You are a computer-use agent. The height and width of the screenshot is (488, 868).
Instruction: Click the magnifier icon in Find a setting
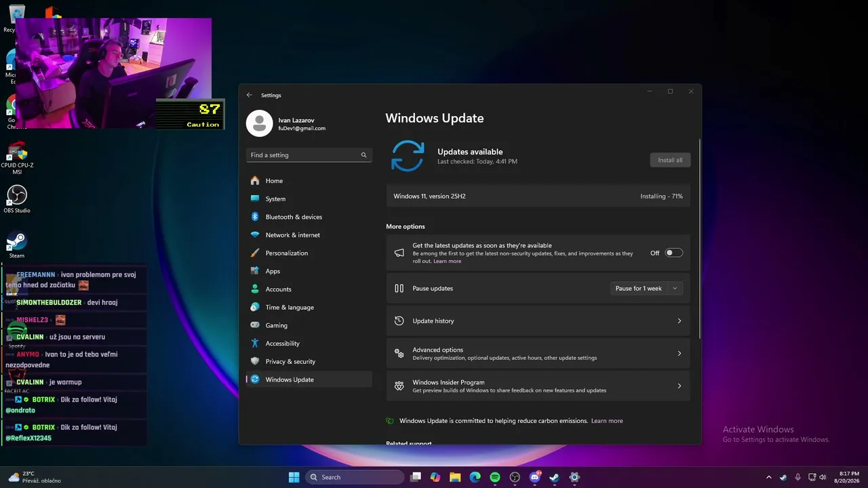pyautogui.click(x=363, y=155)
